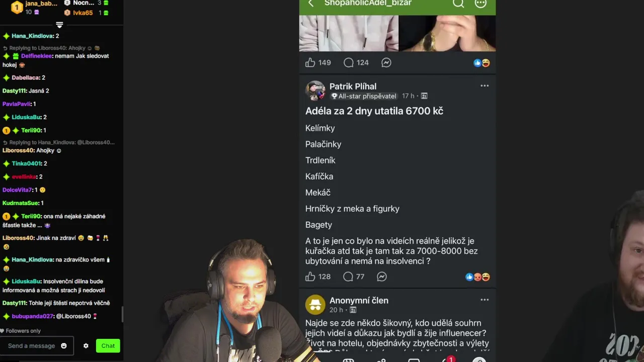Open group options menu in green header
644x362 pixels.
(480, 4)
